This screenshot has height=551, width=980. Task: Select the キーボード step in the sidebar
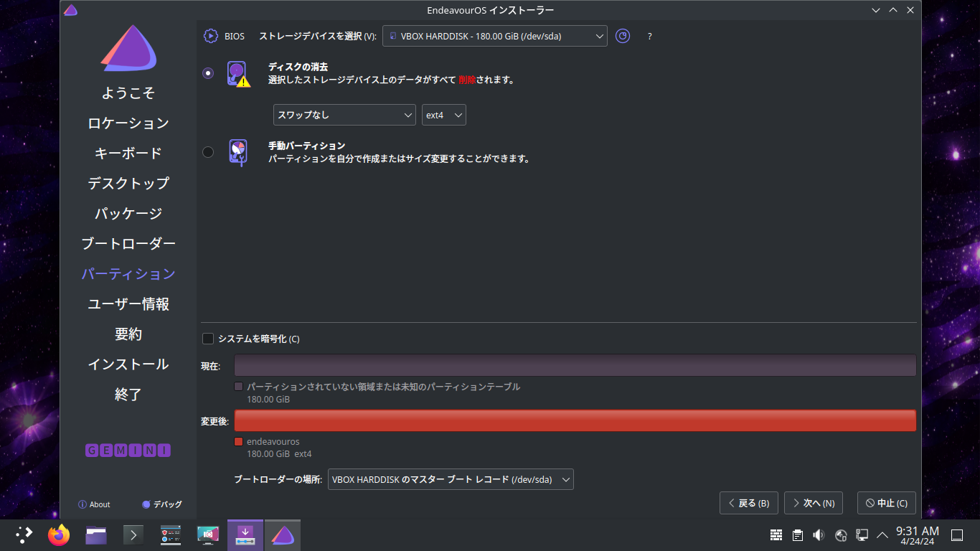point(128,154)
